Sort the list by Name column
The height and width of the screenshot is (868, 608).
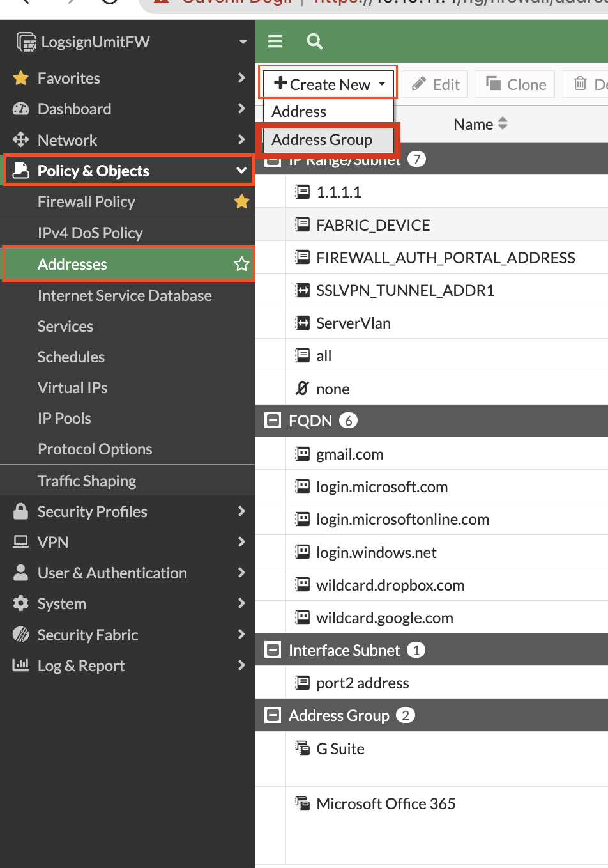tap(480, 124)
